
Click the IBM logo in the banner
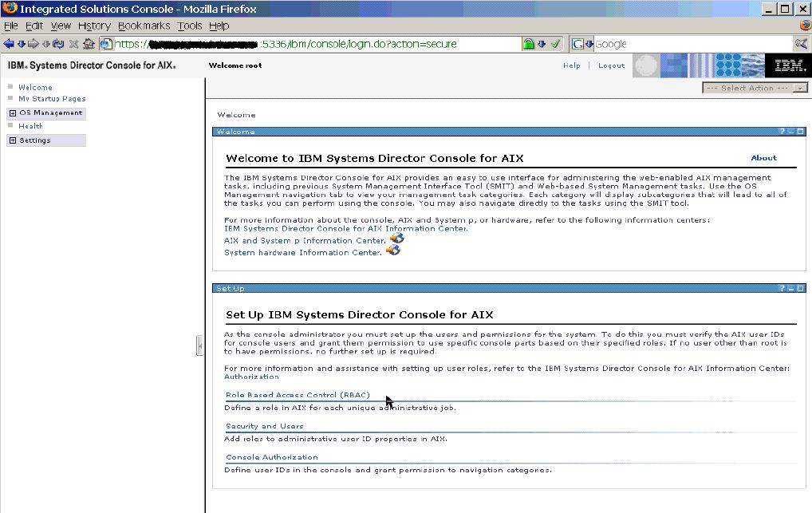tap(788, 65)
